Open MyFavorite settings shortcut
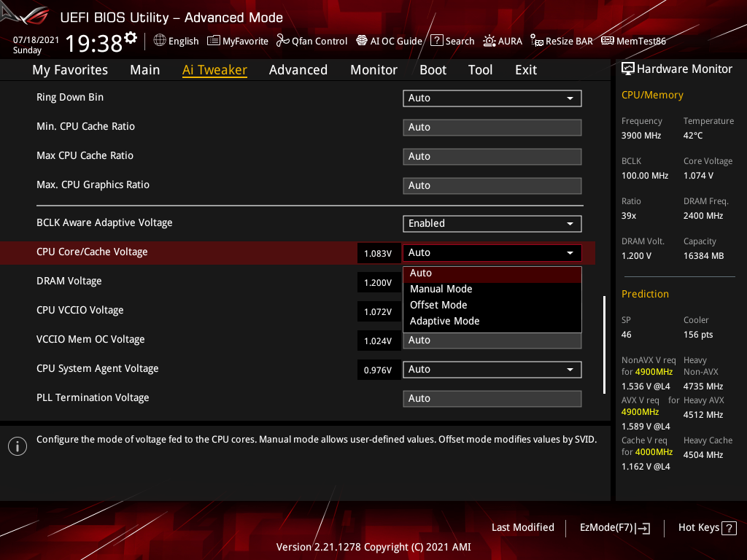This screenshot has width=747, height=560. coord(237,41)
